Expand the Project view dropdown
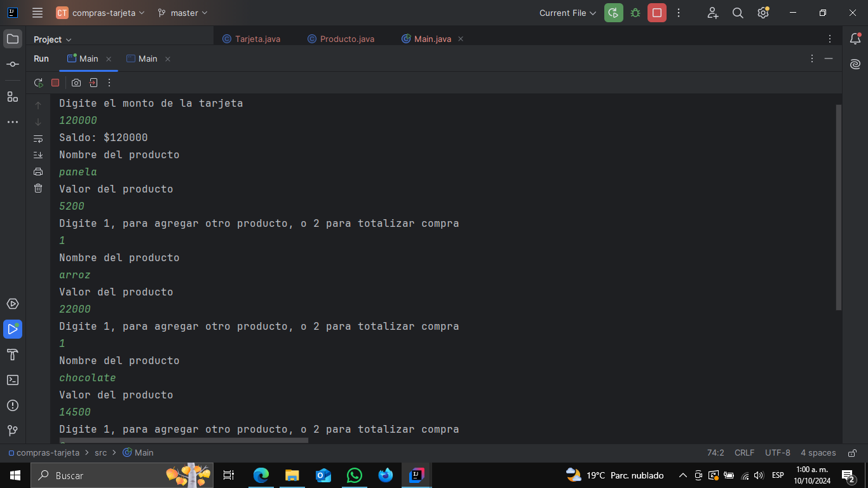 tap(53, 39)
